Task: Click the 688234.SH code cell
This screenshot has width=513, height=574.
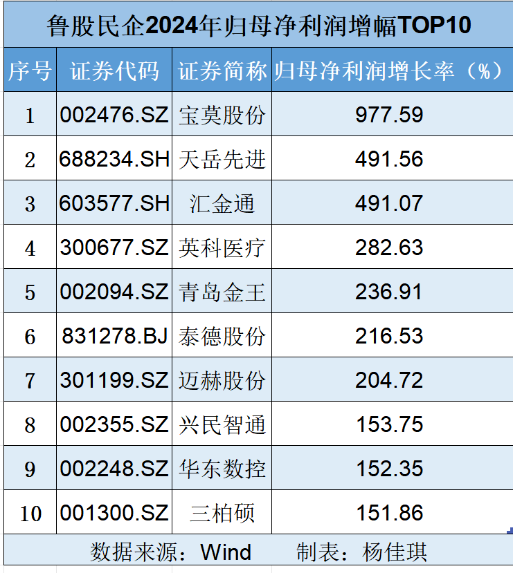Action: (x=114, y=158)
